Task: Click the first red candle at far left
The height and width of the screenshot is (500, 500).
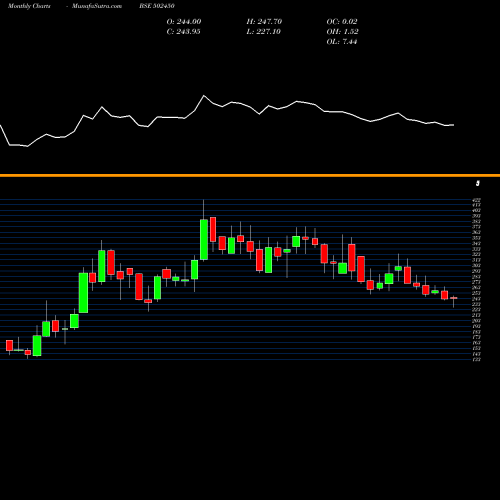Action: tap(9, 345)
